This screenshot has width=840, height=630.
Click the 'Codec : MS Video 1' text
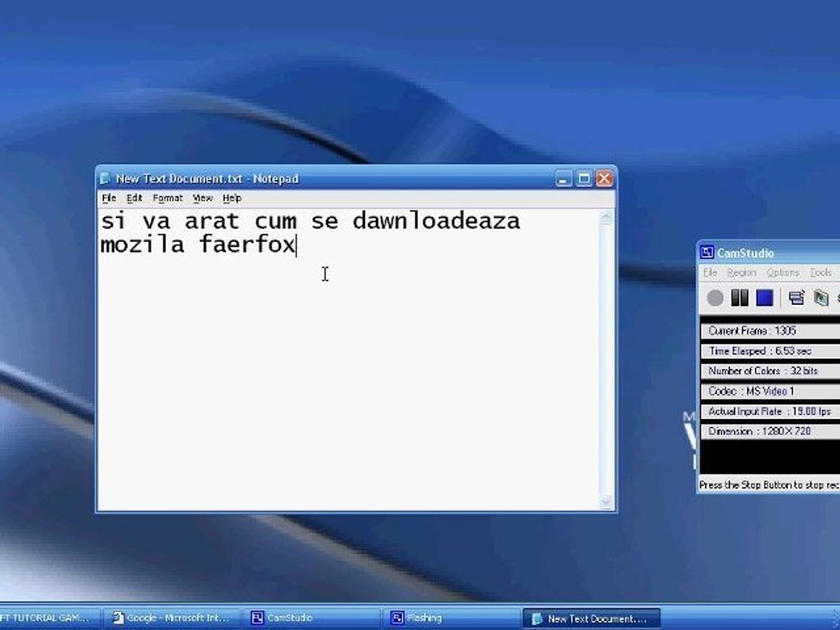point(751,391)
